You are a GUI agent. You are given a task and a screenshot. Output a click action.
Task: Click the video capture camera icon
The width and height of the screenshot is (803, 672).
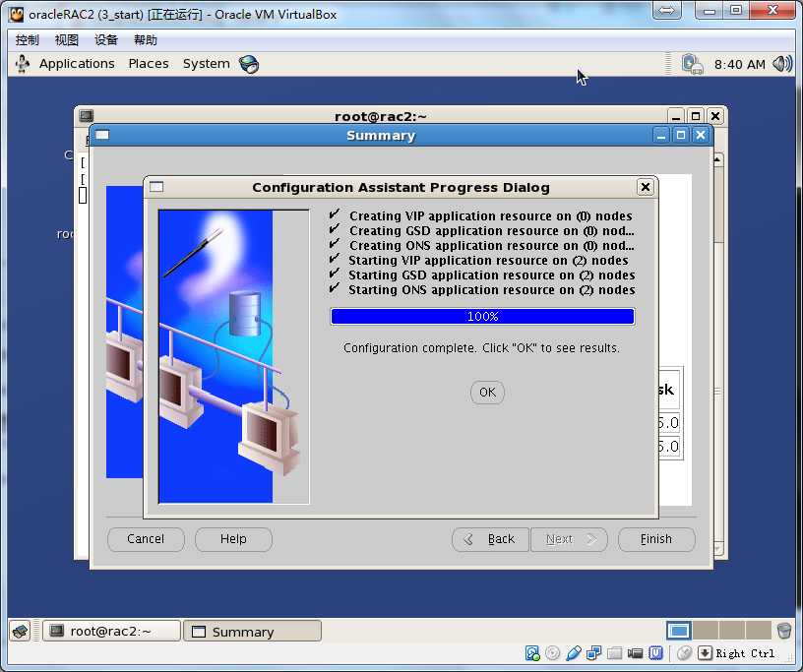pos(635,653)
